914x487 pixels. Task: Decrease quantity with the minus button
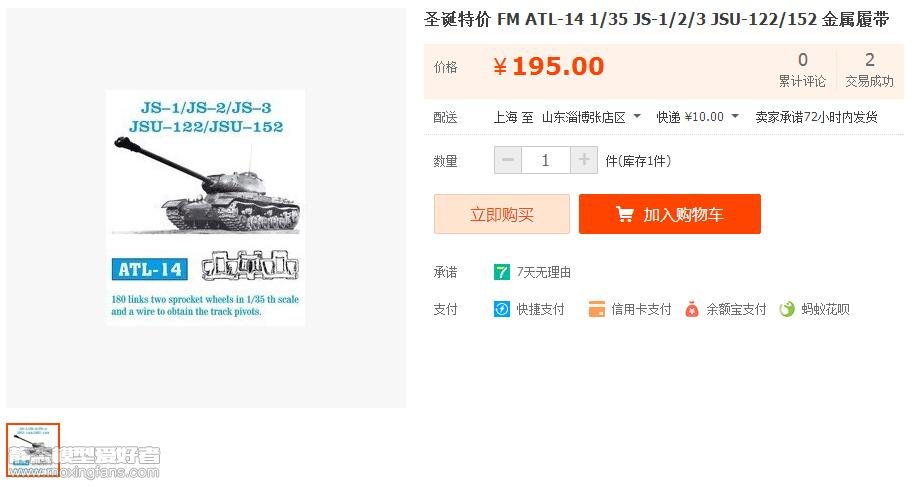click(508, 160)
